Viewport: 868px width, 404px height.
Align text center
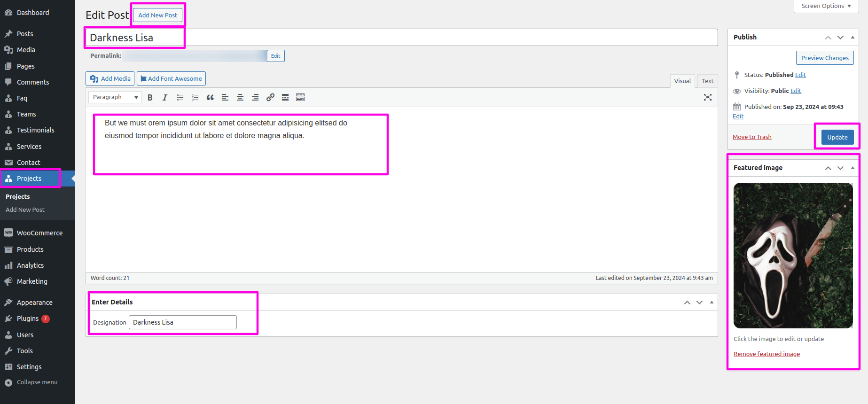240,97
